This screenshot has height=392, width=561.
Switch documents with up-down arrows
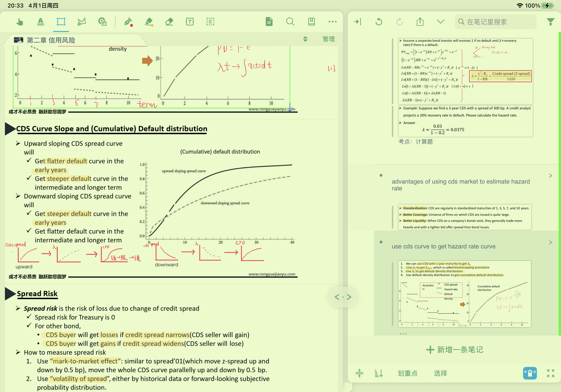(x=305, y=39)
